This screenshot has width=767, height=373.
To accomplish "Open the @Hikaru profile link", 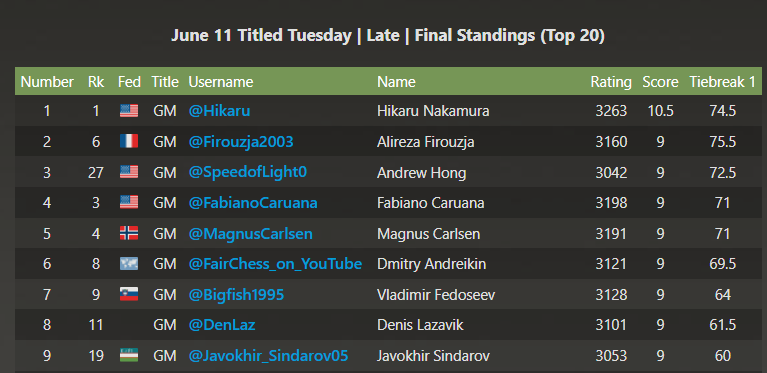I will [220, 111].
